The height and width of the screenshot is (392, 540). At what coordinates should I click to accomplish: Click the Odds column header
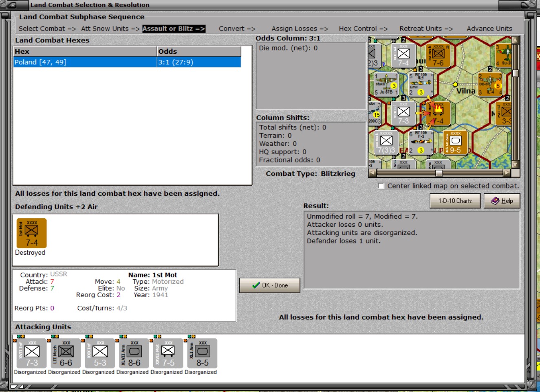(199, 51)
